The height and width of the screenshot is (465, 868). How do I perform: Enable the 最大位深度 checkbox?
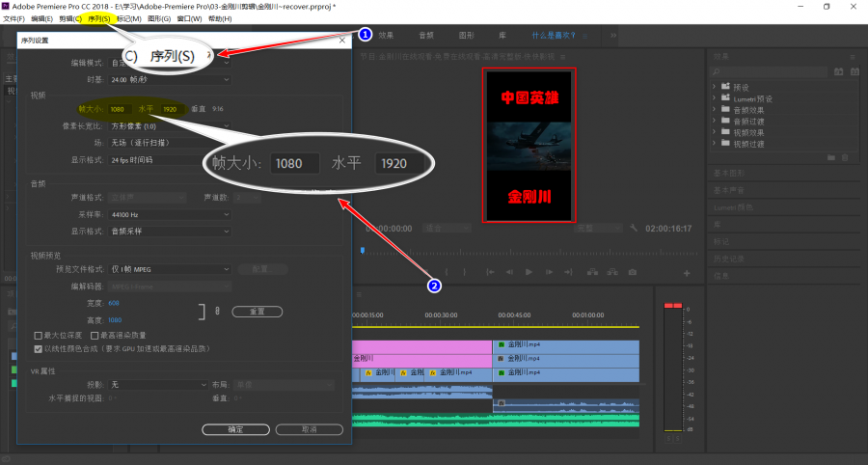click(x=39, y=336)
